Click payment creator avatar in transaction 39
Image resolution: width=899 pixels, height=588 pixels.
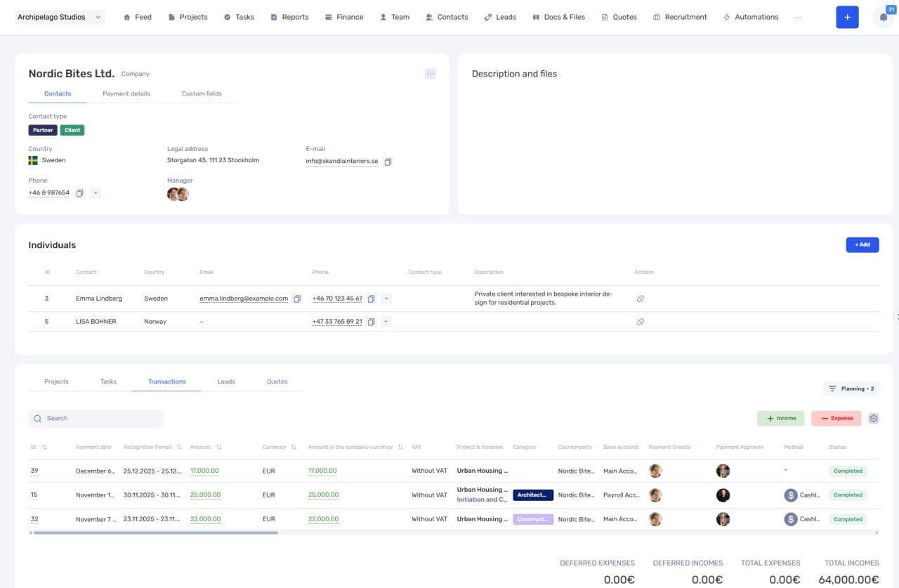[x=655, y=471]
